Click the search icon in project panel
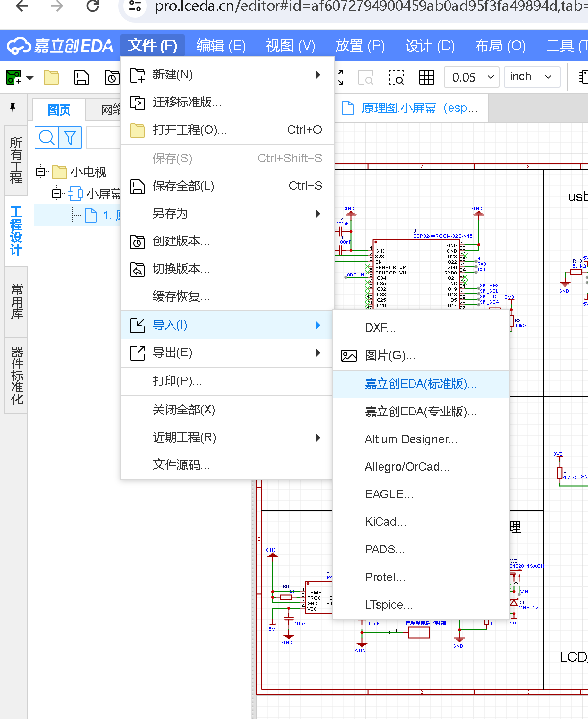Viewport: 588px width, 719px height. (x=47, y=137)
